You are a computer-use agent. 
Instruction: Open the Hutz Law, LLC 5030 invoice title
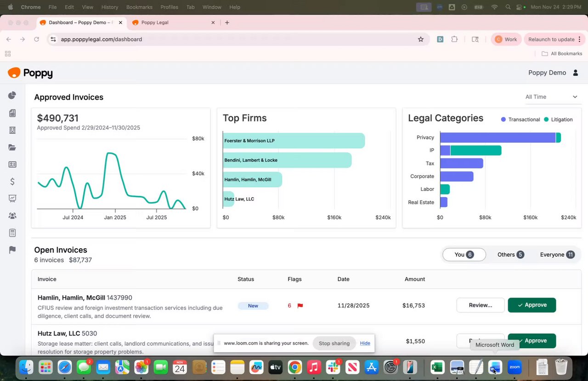68,333
